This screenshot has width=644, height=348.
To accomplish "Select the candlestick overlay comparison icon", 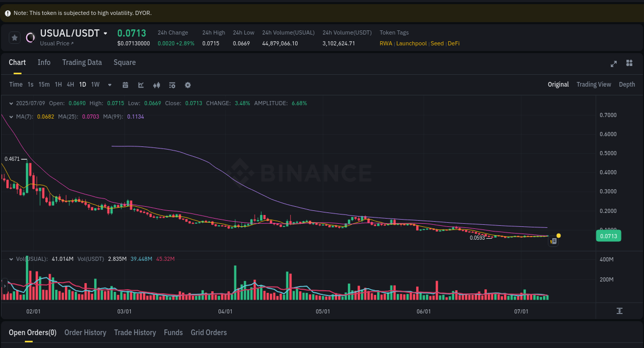I will pos(157,85).
